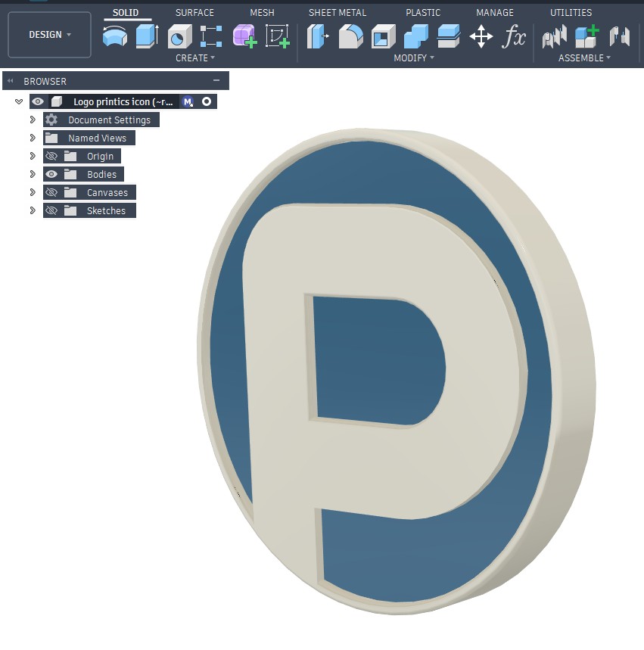Minimize the BROWSER panel with dash

pyautogui.click(x=216, y=80)
